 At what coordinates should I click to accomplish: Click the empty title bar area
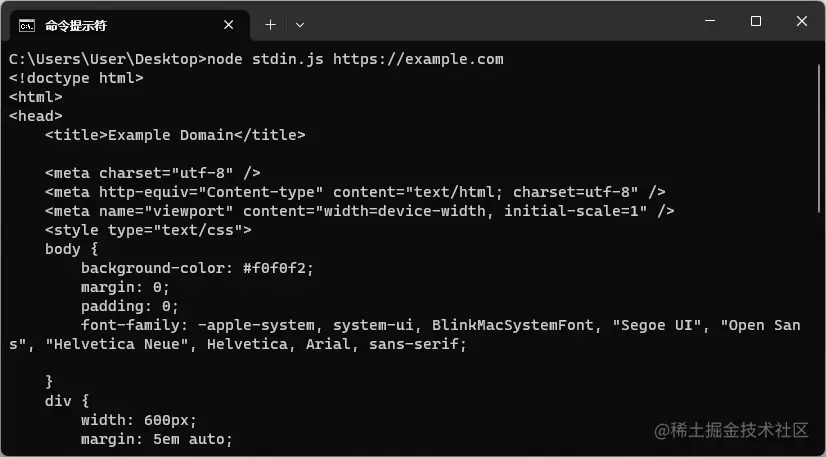(x=500, y=22)
